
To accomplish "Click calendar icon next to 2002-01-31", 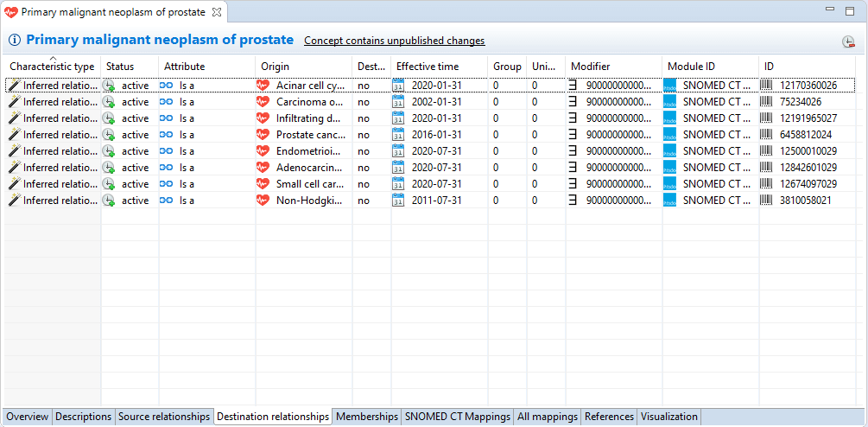I will click(x=398, y=102).
